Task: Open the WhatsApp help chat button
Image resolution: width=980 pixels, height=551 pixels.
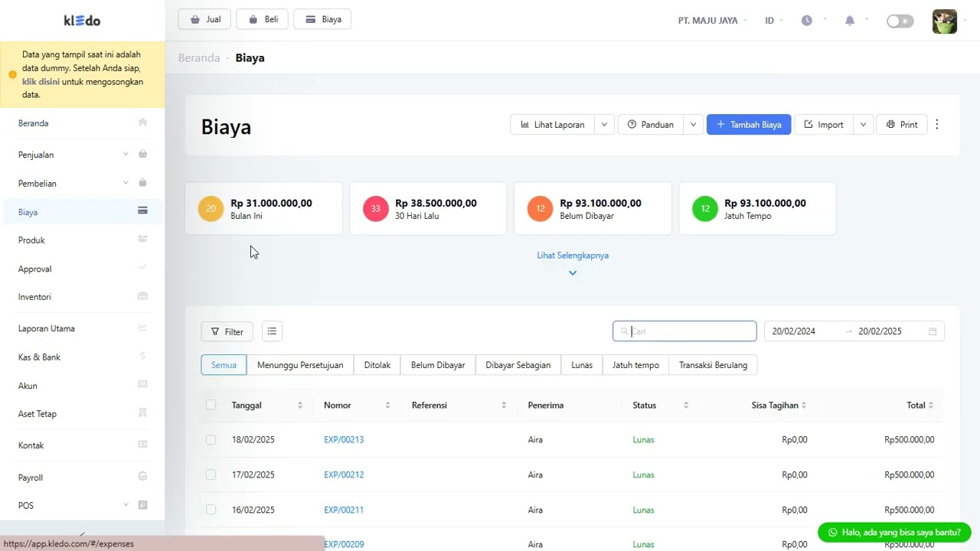Action: click(894, 532)
